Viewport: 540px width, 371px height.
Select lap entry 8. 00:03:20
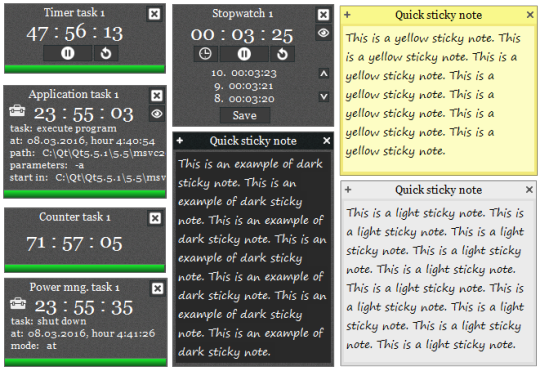click(x=244, y=99)
